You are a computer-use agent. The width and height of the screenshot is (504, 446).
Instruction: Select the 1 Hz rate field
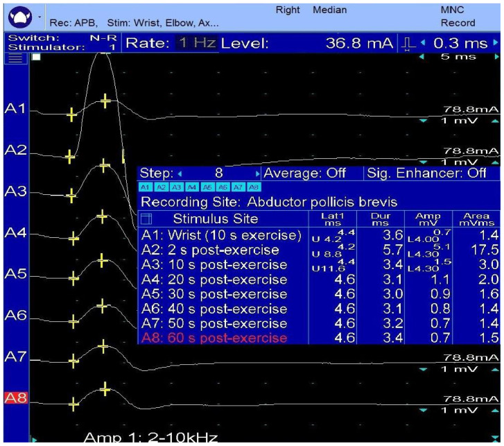(x=197, y=43)
